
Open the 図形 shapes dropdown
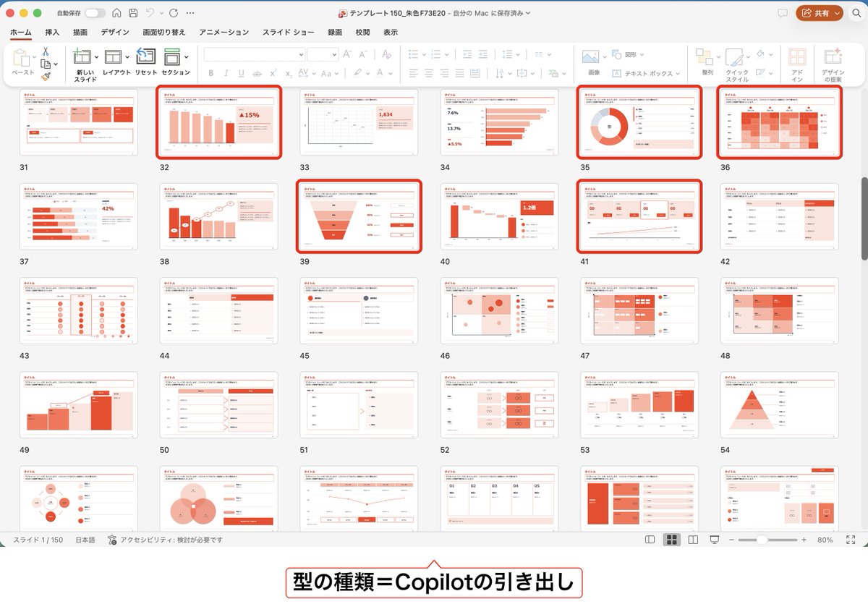[x=629, y=54]
